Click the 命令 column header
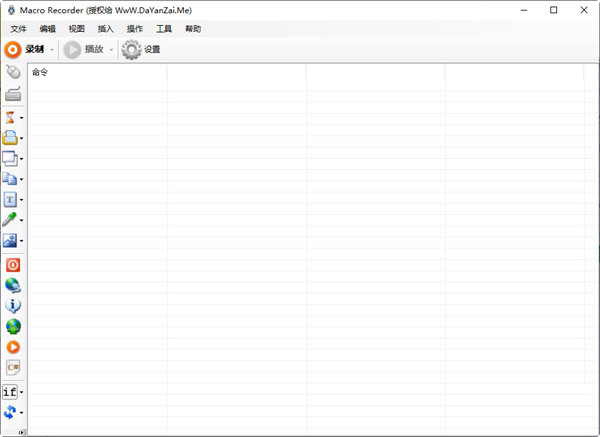The width and height of the screenshot is (600, 437). pos(40,73)
